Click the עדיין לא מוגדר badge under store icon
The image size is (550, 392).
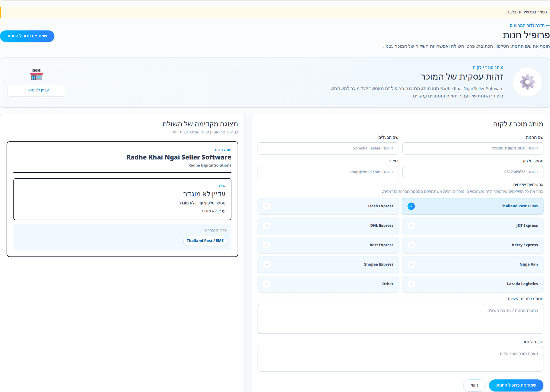click(x=36, y=90)
